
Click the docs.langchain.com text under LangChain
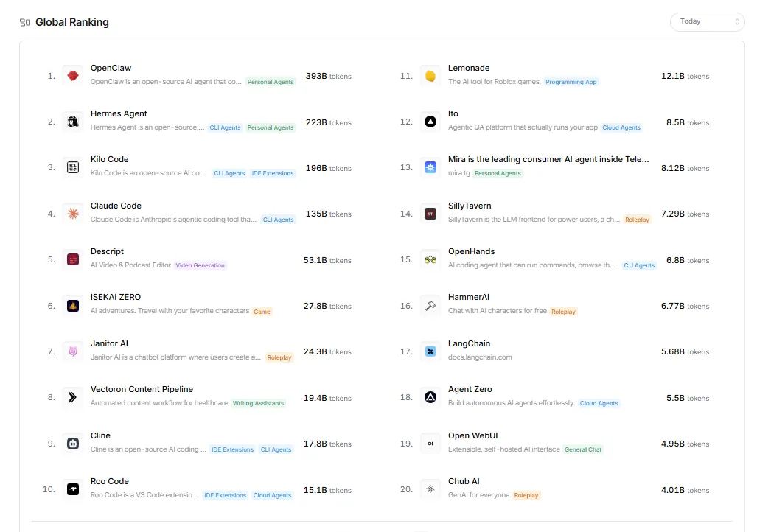click(480, 357)
